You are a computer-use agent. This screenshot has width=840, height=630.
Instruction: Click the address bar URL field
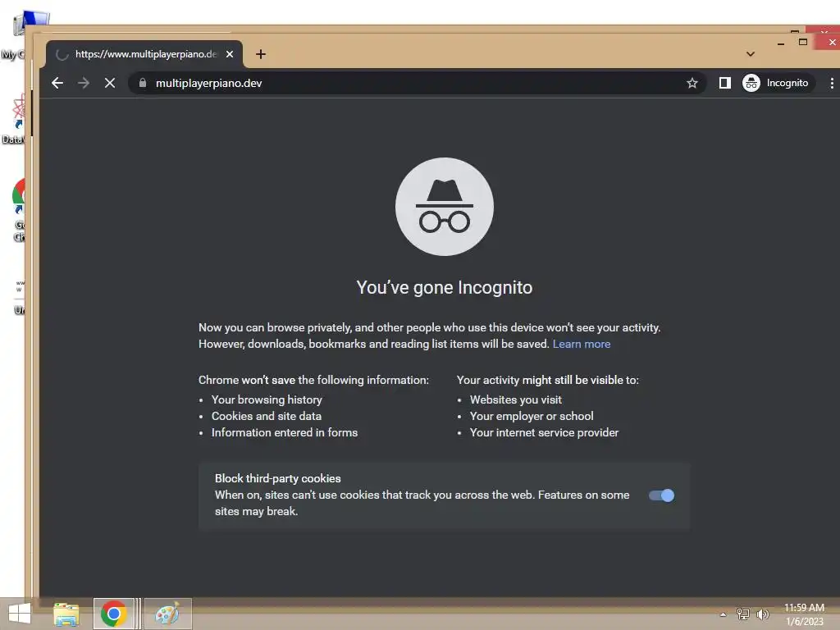coord(418,83)
